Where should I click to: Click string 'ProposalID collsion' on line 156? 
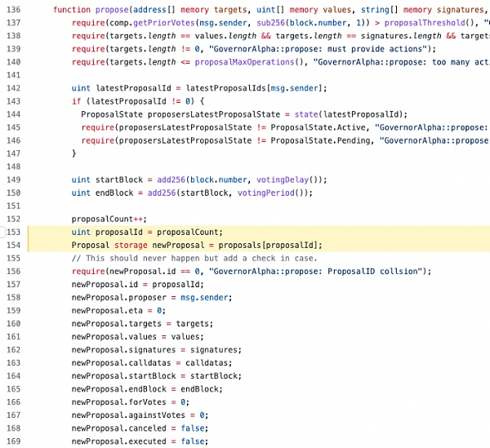pyautogui.click(x=373, y=272)
